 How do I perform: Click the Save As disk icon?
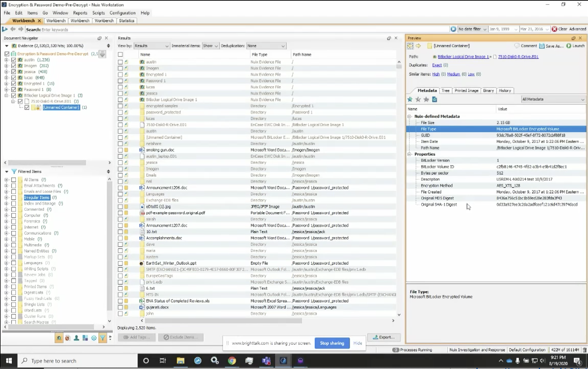[x=542, y=46]
